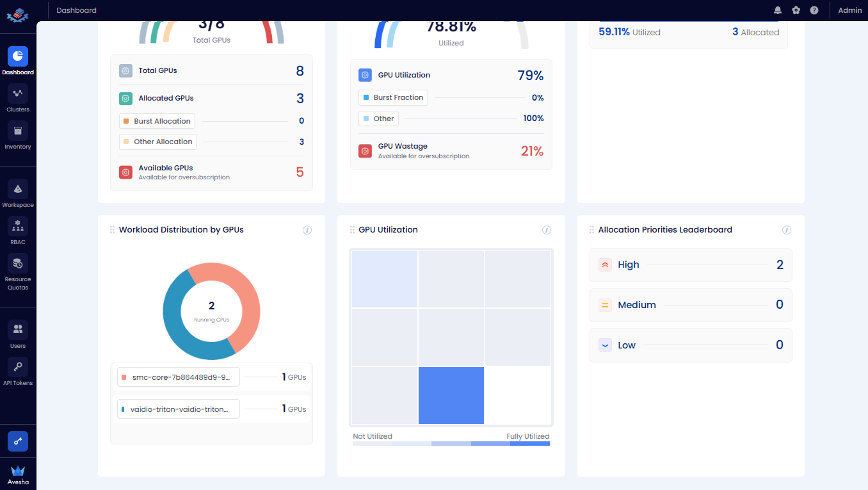Go to Users in the sidebar

(18, 334)
